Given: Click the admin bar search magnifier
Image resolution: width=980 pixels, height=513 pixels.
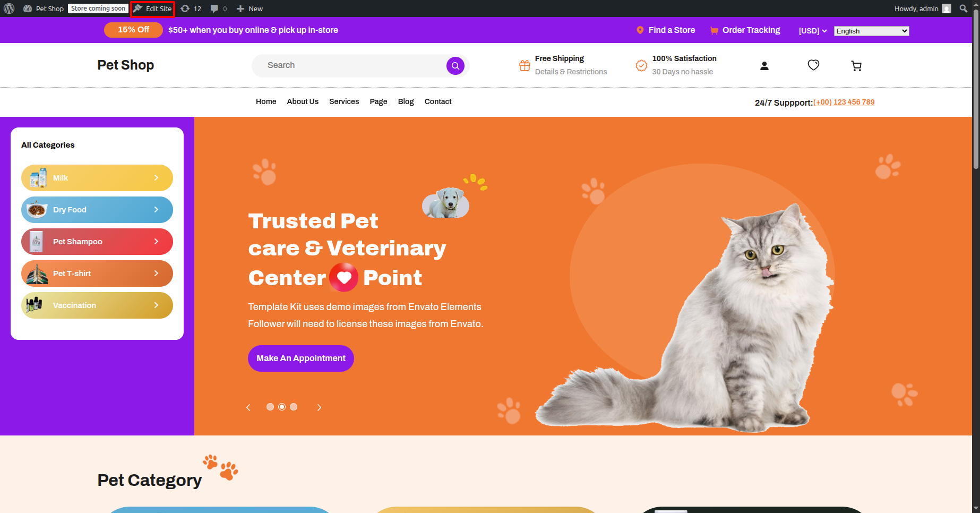Looking at the screenshot, I should point(964,8).
